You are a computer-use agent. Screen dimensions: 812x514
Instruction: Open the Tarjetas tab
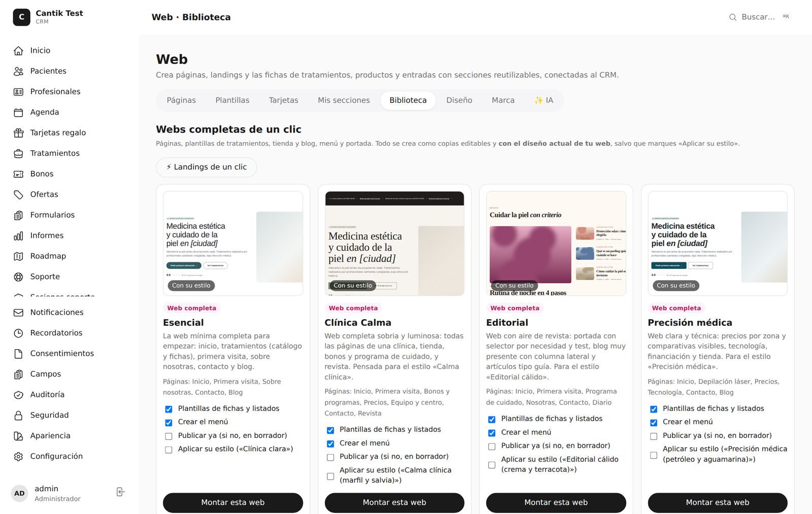tap(284, 100)
